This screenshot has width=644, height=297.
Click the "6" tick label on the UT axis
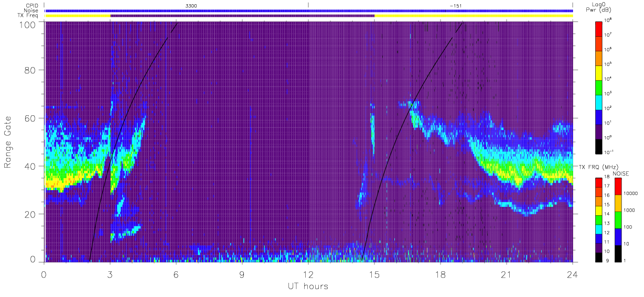(176, 274)
